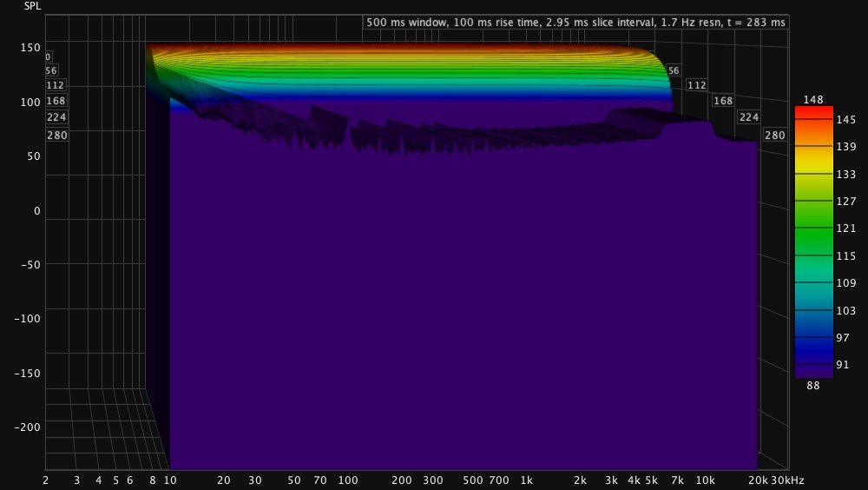Screen dimensions: 868x490
Task: Click the 500 Hz label on frequency axis
Action: coord(472,480)
